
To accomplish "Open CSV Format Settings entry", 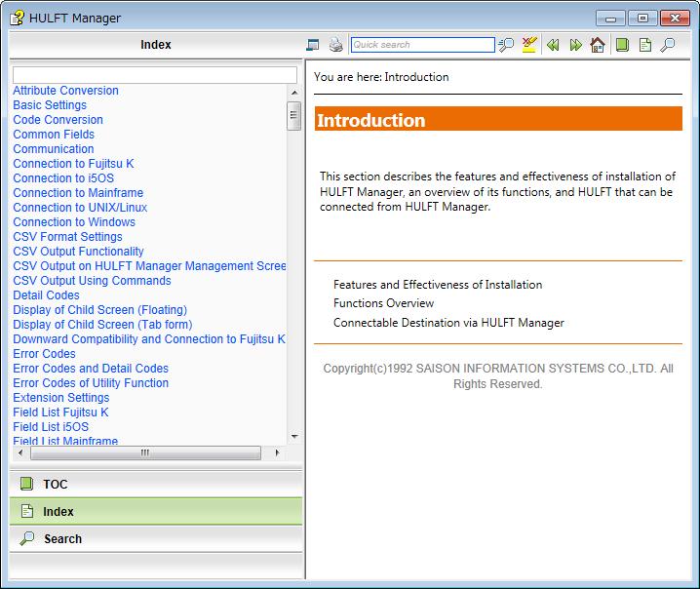I will pos(67,237).
